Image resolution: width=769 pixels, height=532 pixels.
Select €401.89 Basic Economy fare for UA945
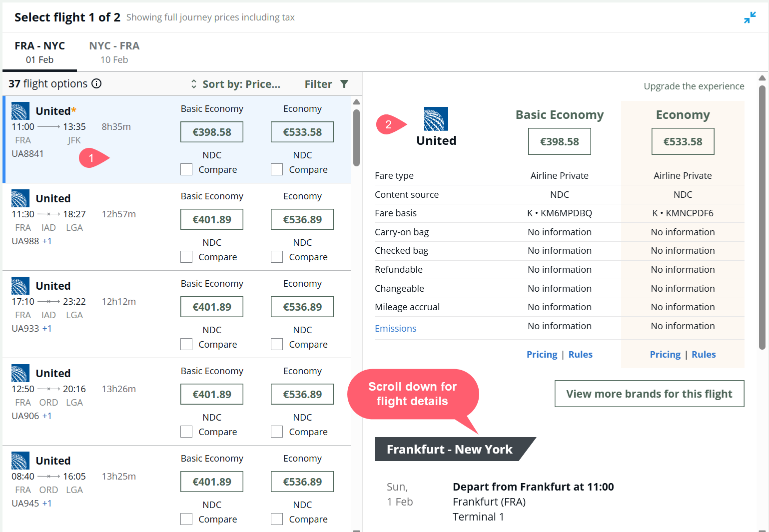click(x=212, y=482)
